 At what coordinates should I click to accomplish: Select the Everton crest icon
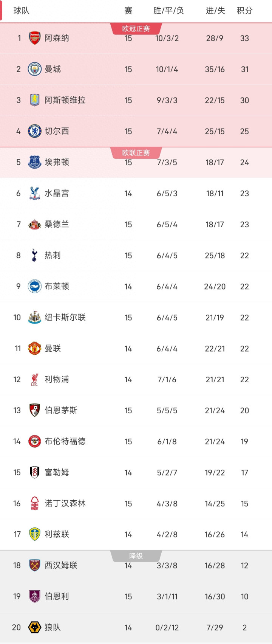click(35, 162)
